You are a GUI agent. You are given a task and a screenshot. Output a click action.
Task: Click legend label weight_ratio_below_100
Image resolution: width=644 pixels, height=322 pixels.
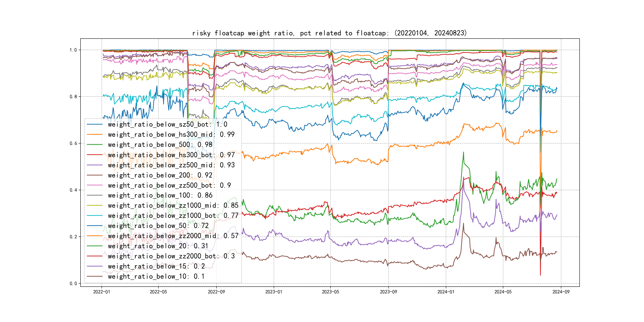(x=160, y=195)
